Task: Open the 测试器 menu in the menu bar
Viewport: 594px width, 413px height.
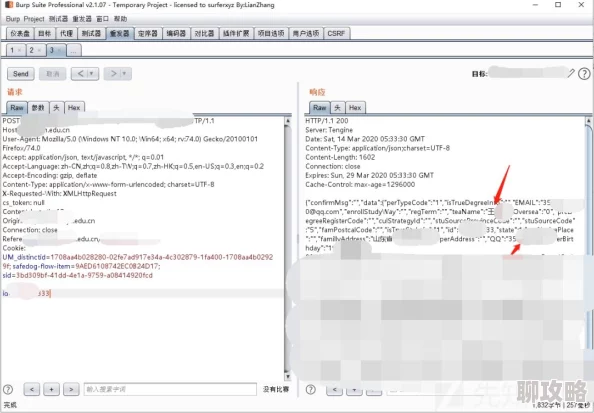Action: (x=58, y=19)
